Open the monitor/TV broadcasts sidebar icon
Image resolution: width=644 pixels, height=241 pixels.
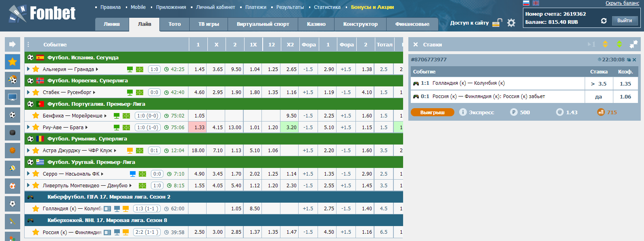pos(13,97)
